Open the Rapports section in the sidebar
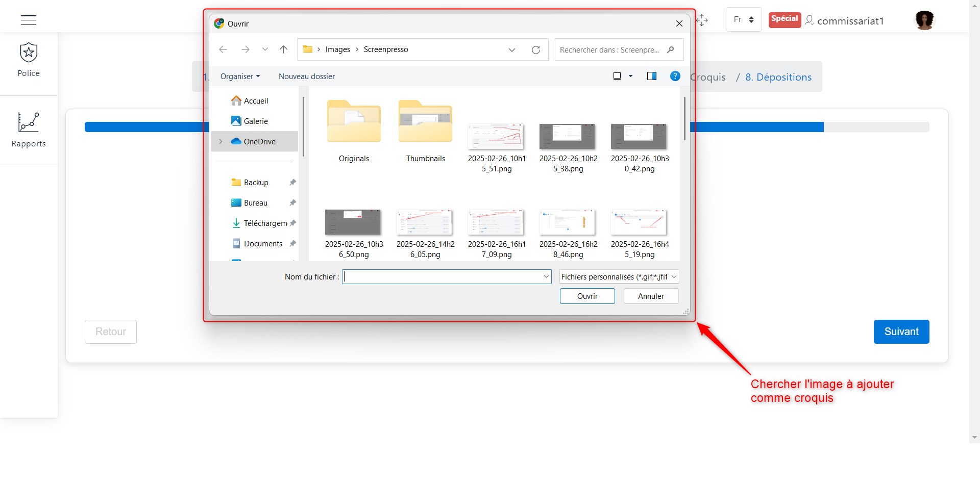This screenshot has height=483, width=980. pos(29,130)
